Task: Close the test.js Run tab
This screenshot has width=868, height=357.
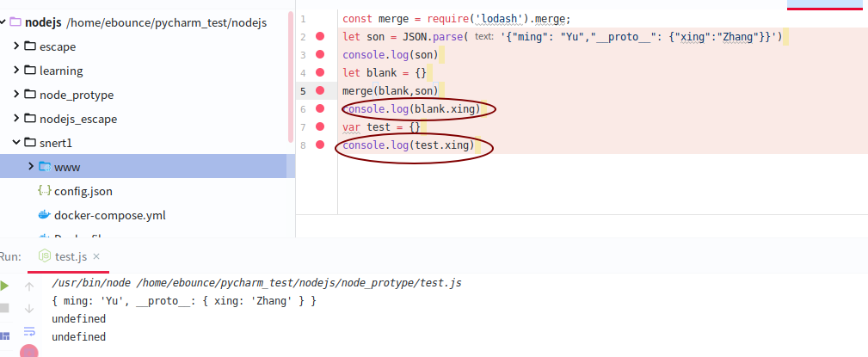Action: [96, 256]
